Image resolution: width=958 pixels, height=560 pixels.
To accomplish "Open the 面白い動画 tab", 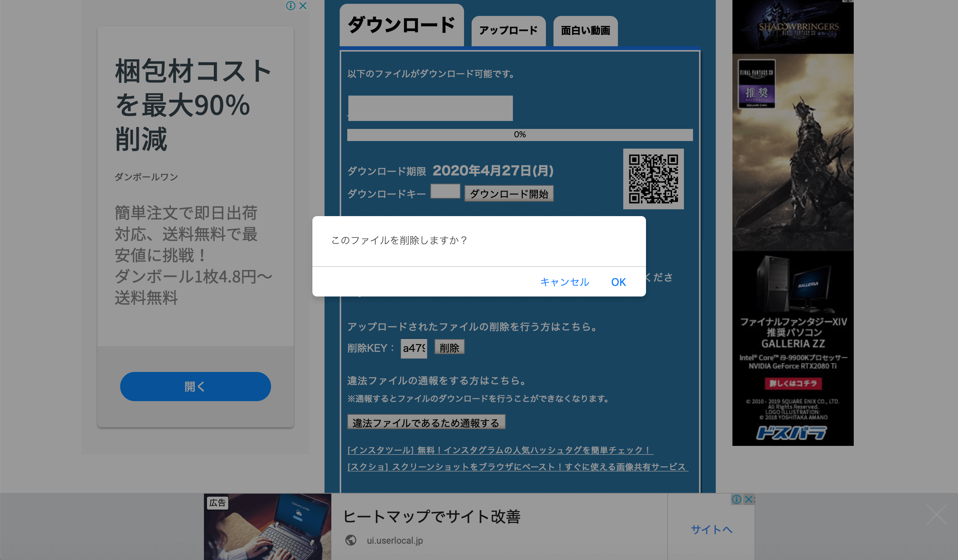I will click(585, 30).
